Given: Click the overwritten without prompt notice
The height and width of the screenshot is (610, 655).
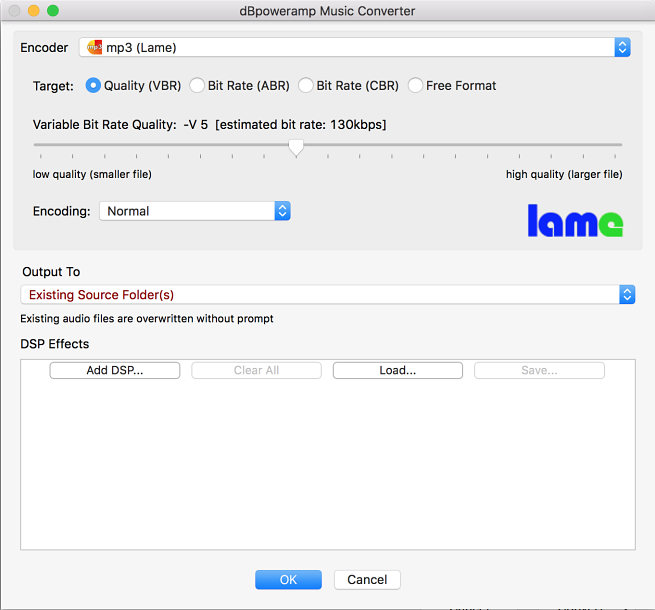Looking at the screenshot, I should 147,319.
